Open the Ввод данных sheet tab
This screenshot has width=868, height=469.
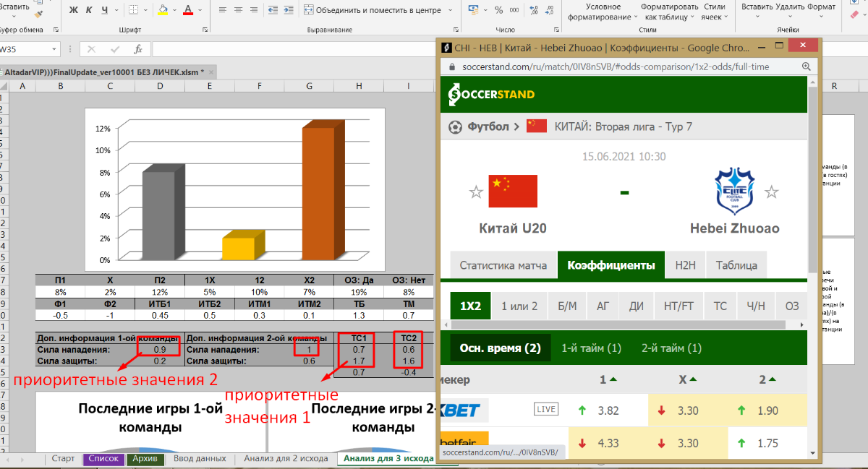[x=199, y=458]
